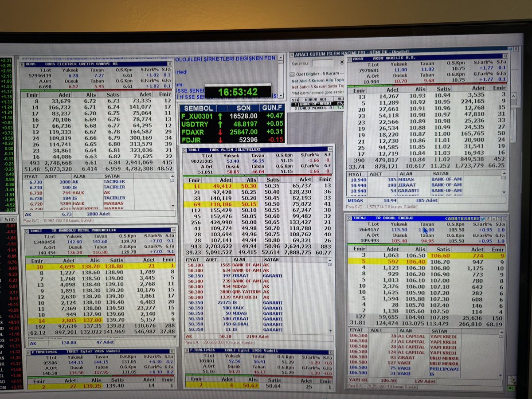Select the UNLU MENKUL D row in Kurum list
This screenshot has width=532, height=399.
pyautogui.click(x=317, y=108)
